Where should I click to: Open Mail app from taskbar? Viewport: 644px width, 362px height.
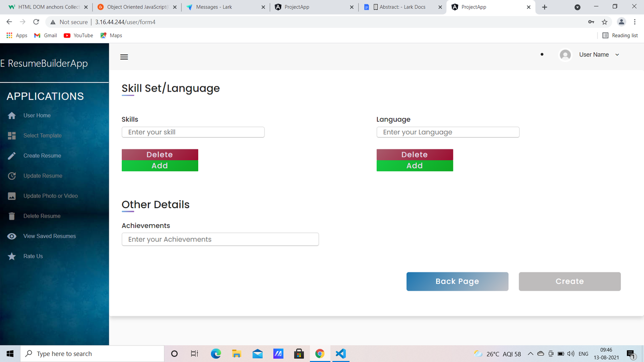pos(258,353)
